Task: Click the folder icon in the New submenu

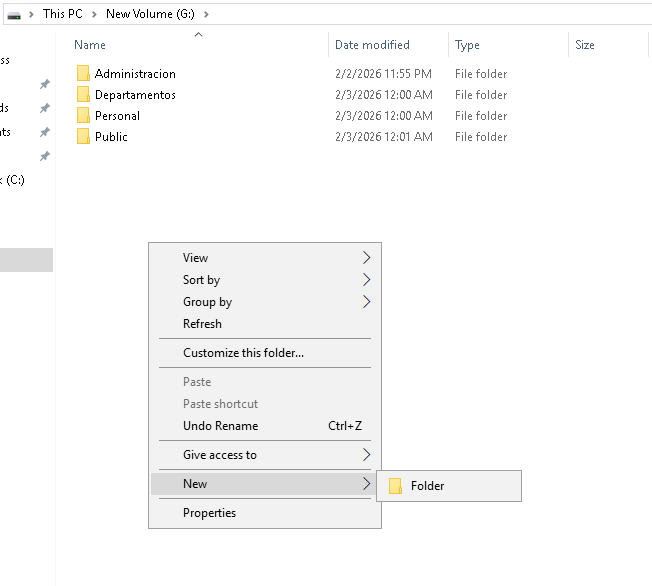Action: (x=395, y=486)
